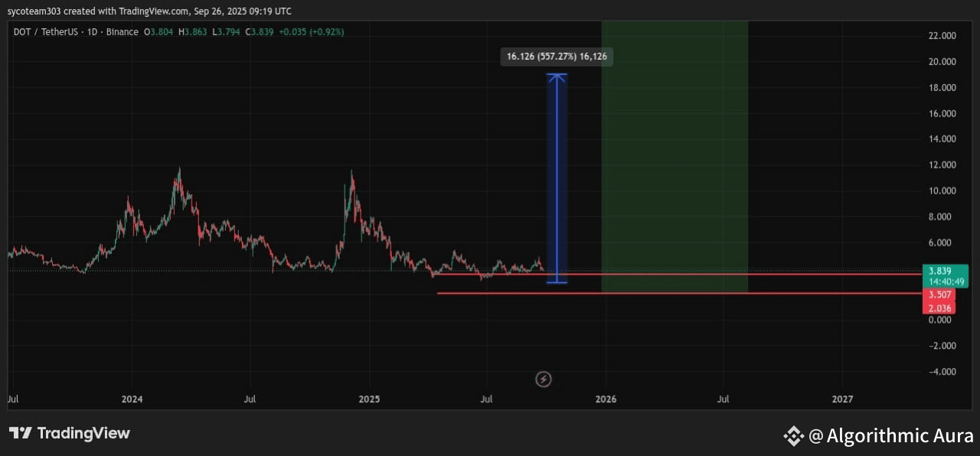Click the lightning bolt replay icon
Screen dimensions: 980x456
[544, 379]
